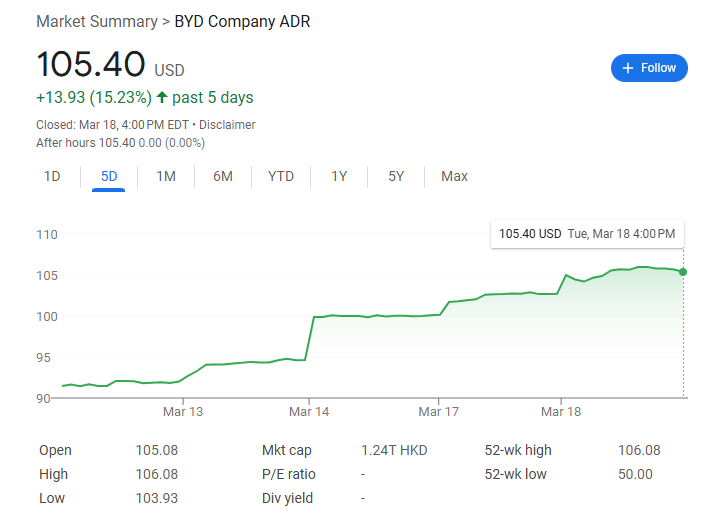Select the 1D time range tab
Viewport: 717px width, 524px height.
[x=52, y=177]
